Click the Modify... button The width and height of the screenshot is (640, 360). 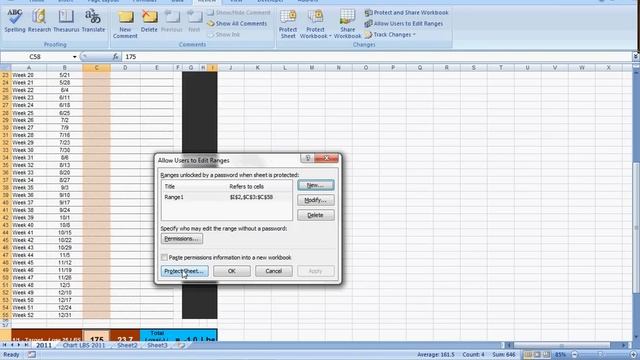pos(316,200)
